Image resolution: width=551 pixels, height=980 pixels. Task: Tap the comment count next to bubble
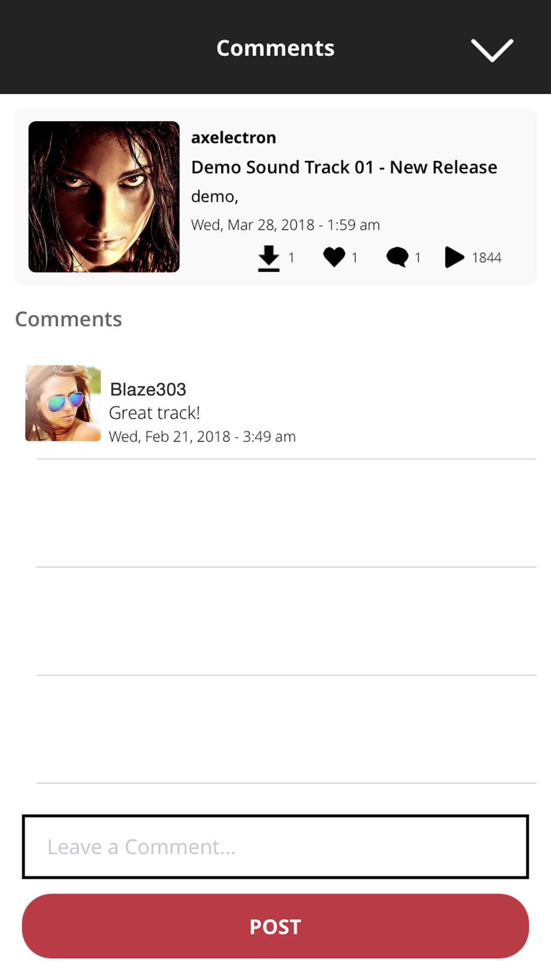click(x=418, y=258)
